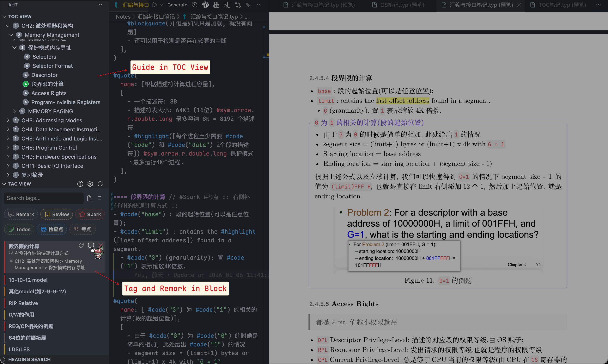Toggle the Spark tag filter
Screen dimensions: 608x364
point(90,214)
